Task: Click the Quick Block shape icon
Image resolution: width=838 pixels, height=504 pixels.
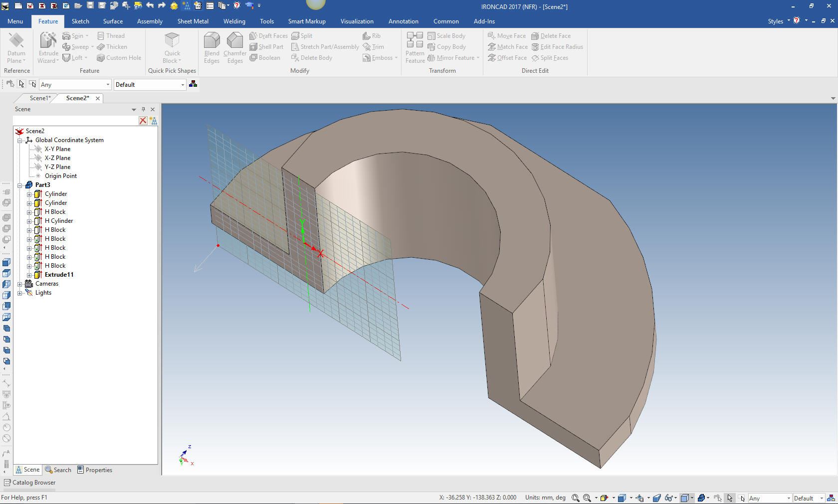Action: point(172,41)
